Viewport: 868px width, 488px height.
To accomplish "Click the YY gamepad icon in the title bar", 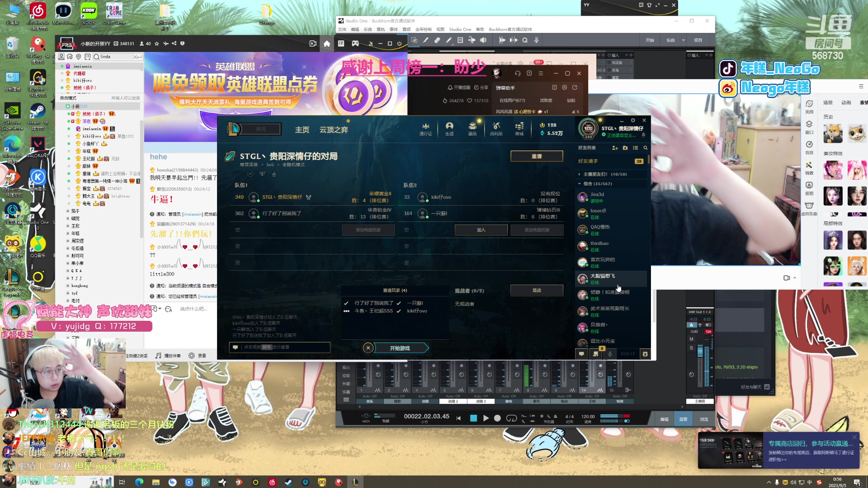I will pyautogui.click(x=355, y=44).
